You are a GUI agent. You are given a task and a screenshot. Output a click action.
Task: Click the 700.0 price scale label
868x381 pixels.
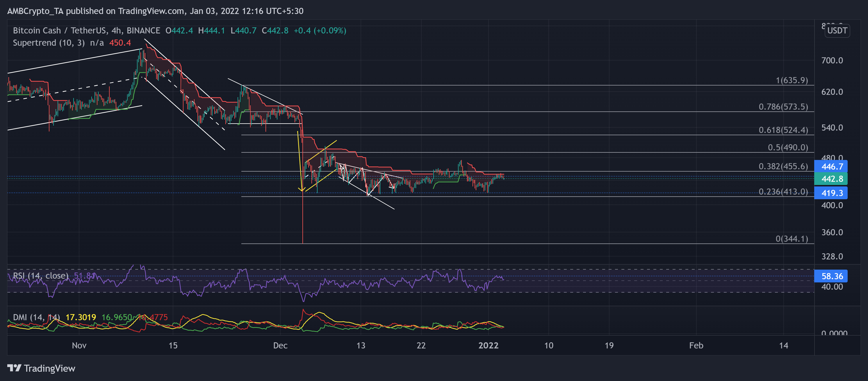pos(832,60)
